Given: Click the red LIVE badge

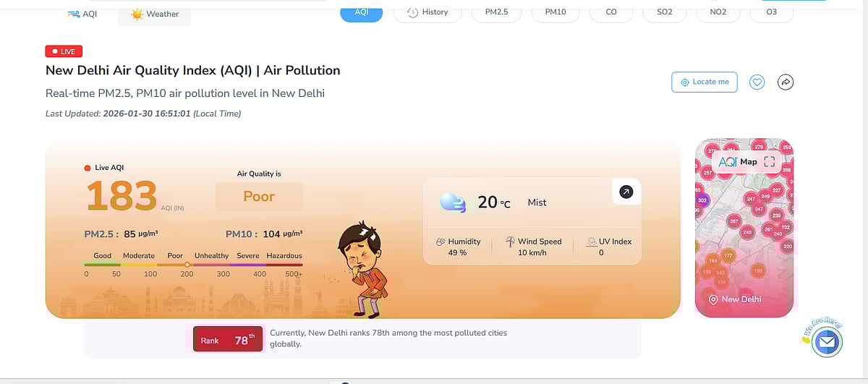Looking at the screenshot, I should 64,51.
